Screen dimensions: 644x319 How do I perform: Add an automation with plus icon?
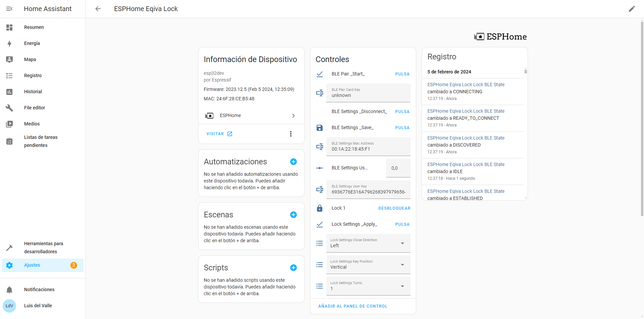pyautogui.click(x=293, y=162)
